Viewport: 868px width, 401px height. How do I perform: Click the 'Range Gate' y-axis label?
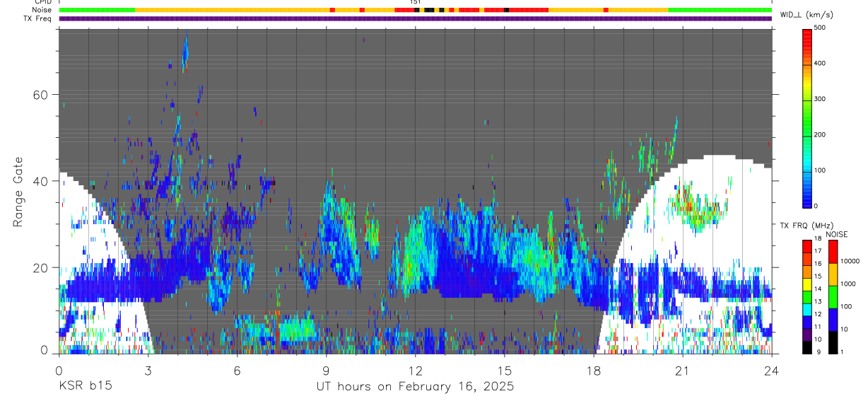[18, 192]
